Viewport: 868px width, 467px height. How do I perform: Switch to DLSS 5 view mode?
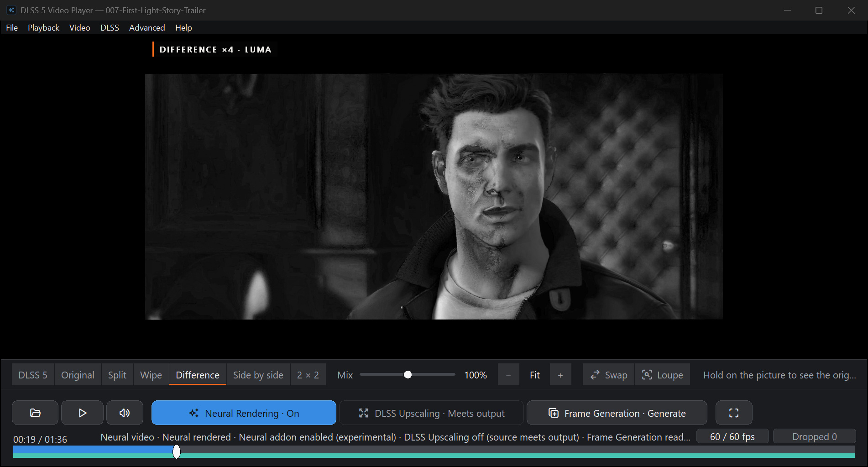pyautogui.click(x=33, y=375)
